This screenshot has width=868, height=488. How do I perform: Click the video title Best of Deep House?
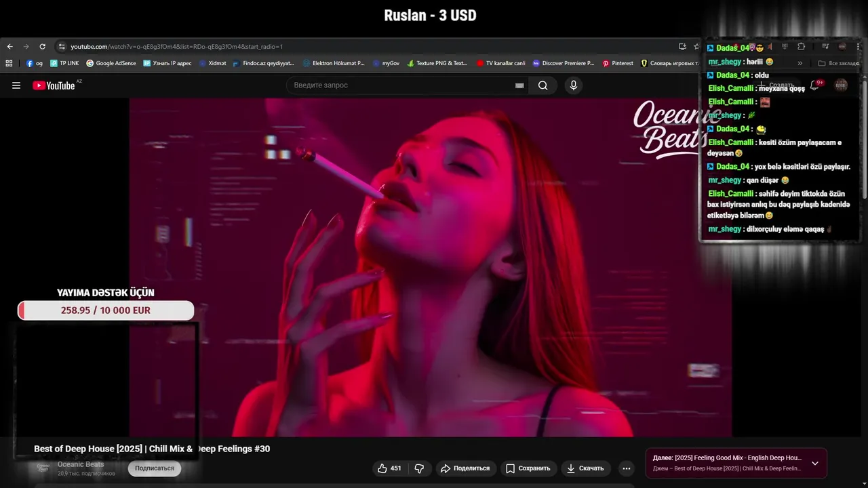tap(152, 449)
